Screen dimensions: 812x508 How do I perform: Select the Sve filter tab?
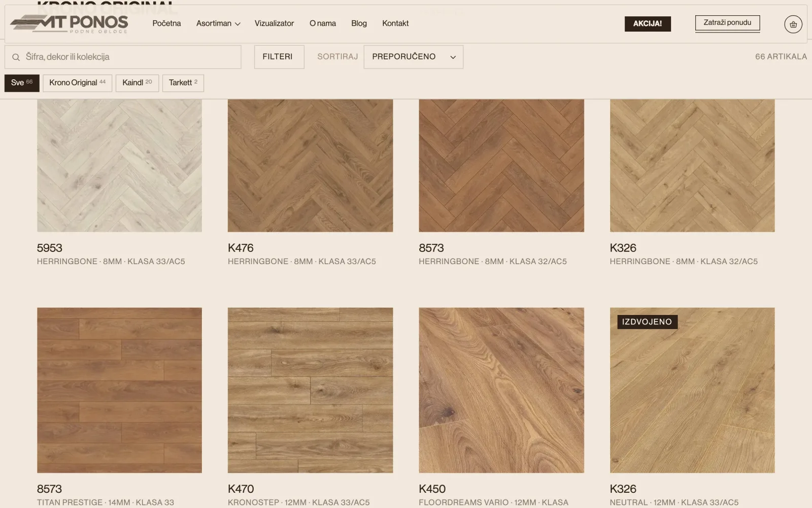(x=22, y=83)
